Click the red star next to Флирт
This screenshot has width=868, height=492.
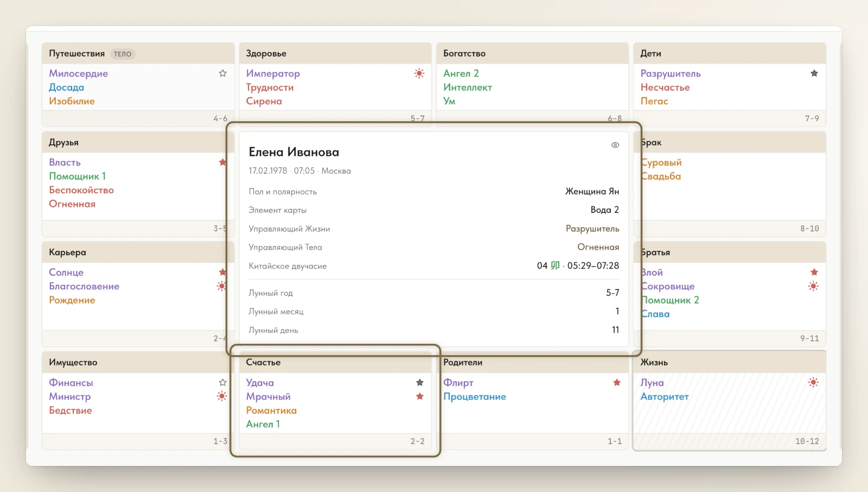(617, 383)
